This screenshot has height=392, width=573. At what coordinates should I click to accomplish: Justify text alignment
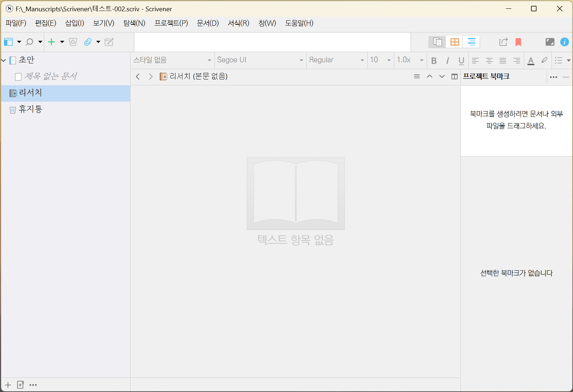tap(503, 60)
